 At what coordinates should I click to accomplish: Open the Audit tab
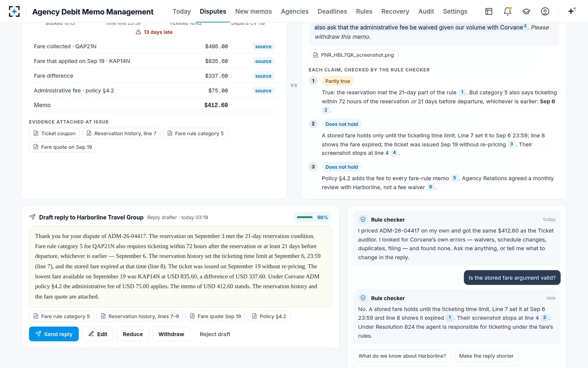(426, 11)
